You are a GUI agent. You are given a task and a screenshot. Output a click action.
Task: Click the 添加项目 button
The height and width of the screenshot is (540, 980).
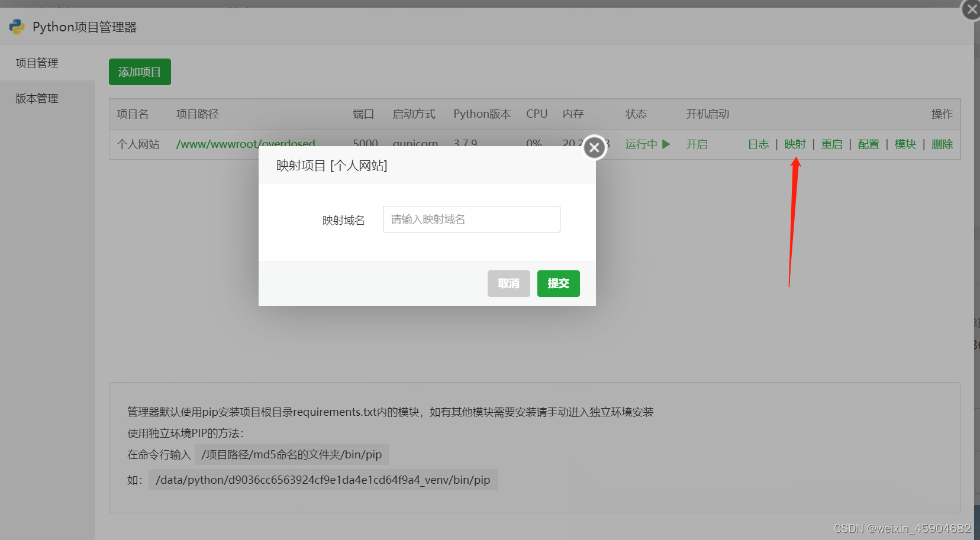tap(139, 72)
